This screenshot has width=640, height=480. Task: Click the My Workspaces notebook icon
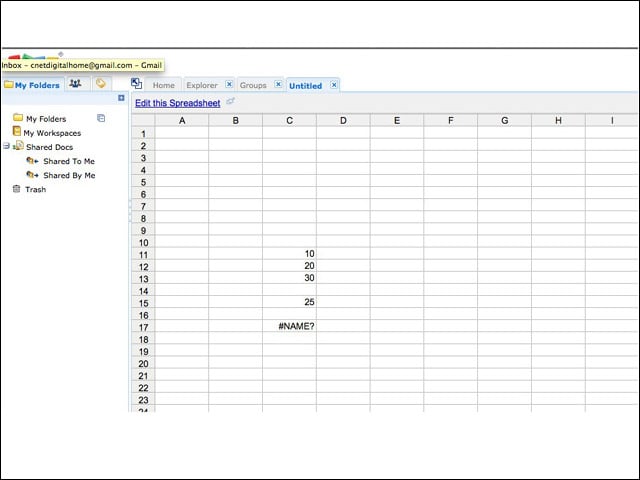click(x=17, y=131)
